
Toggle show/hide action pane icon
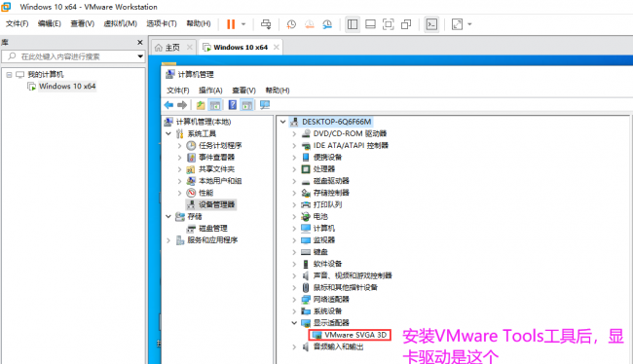(247, 105)
